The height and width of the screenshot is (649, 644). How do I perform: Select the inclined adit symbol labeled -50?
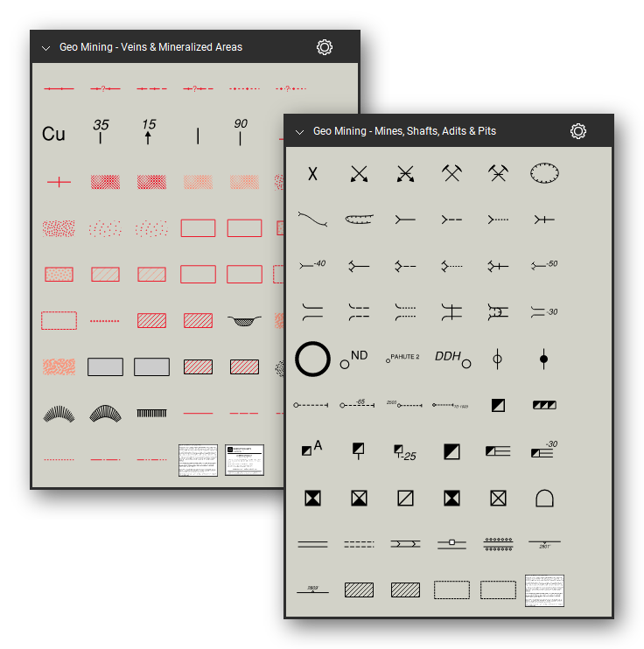click(x=544, y=265)
